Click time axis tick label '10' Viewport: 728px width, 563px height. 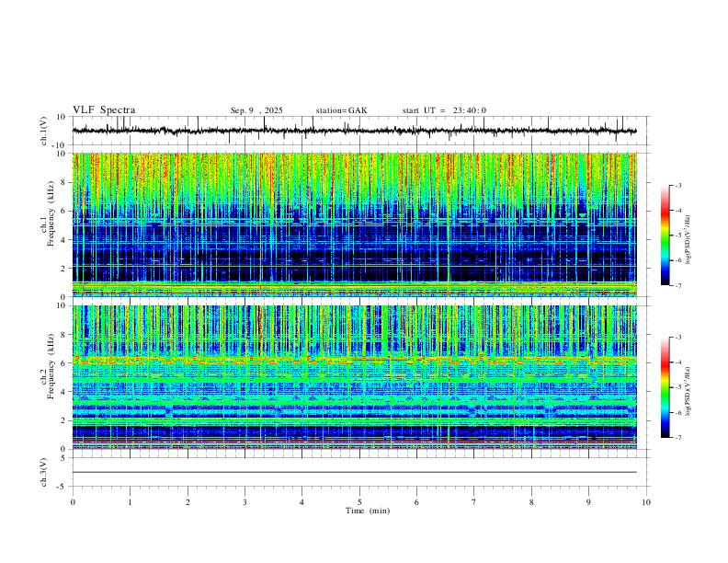(646, 502)
